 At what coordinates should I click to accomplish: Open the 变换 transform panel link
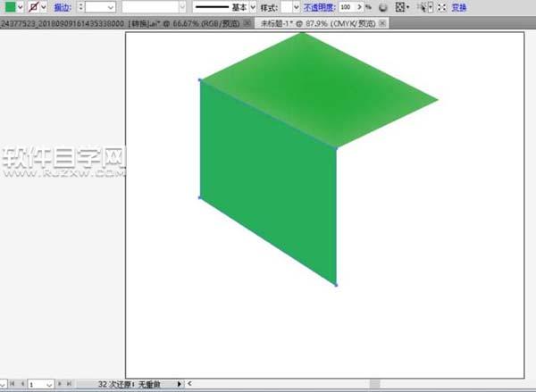(458, 6)
